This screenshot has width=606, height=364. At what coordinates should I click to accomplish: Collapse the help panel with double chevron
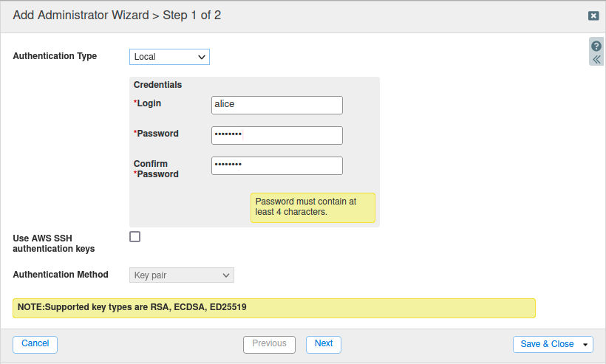(596, 59)
